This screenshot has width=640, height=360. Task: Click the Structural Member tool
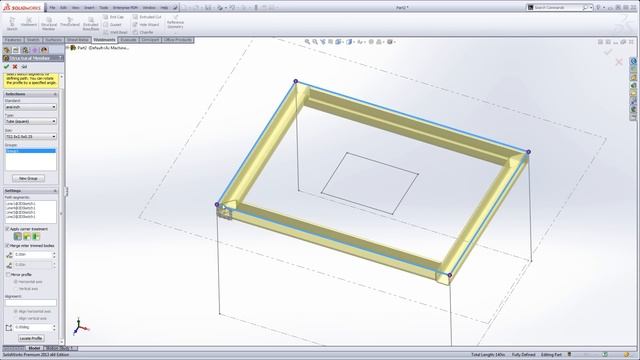[49, 24]
